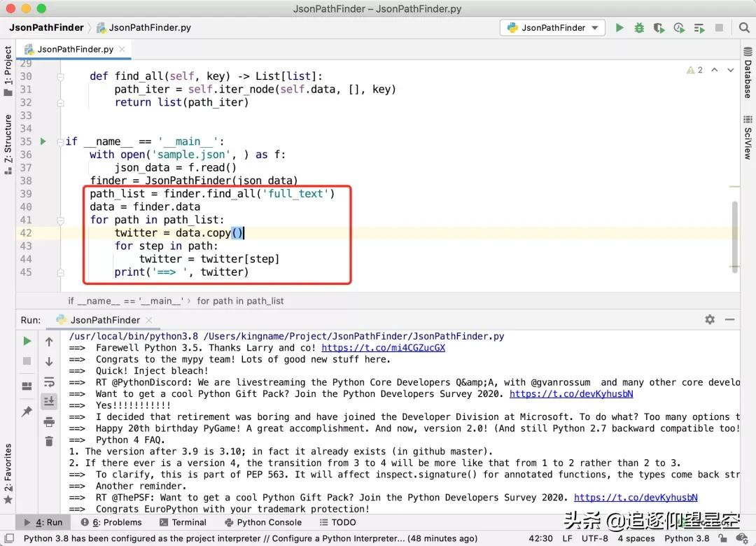
Task: Click the gray stop icon in the top toolbar
Action: pyautogui.click(x=719, y=27)
